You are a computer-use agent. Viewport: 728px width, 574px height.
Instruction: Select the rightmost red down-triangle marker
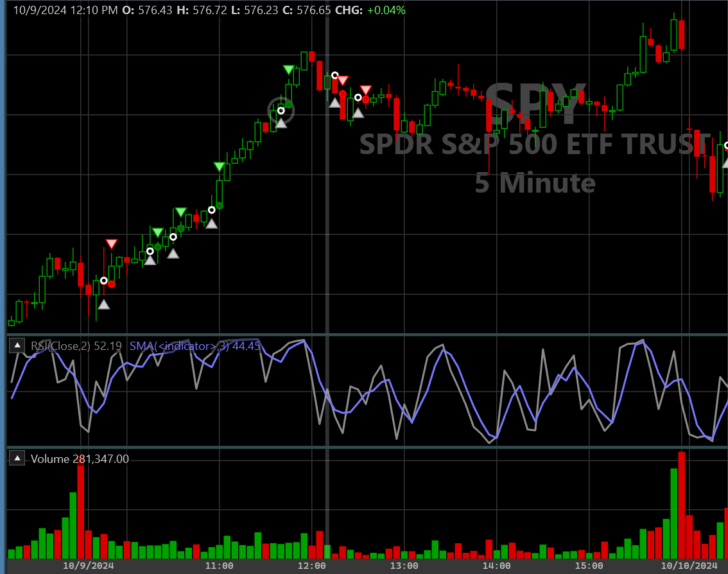click(x=365, y=90)
